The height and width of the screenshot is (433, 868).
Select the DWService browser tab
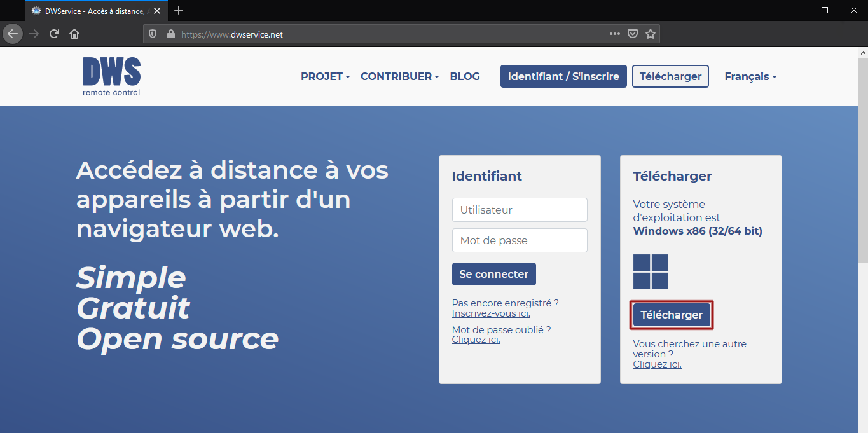[x=96, y=11]
